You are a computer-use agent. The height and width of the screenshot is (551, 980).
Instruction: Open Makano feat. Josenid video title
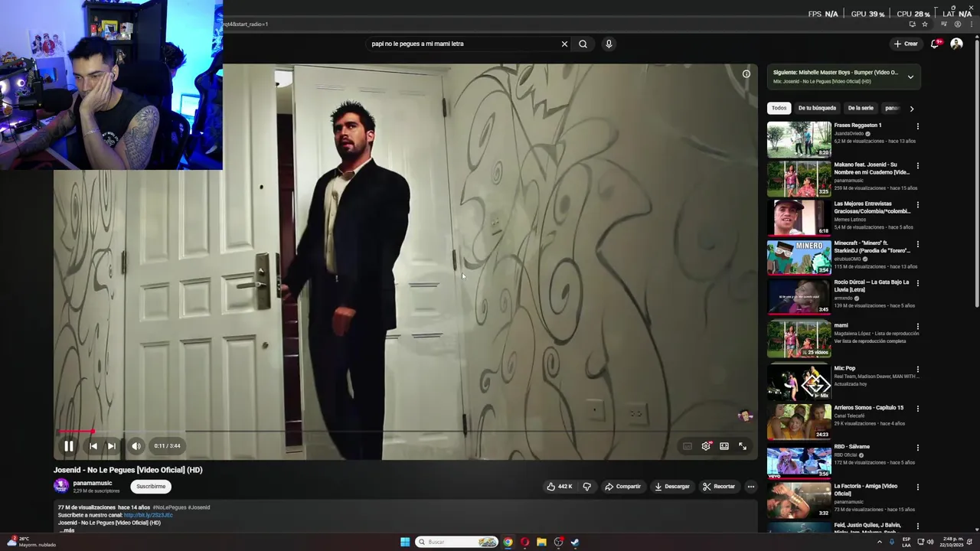tap(871, 168)
